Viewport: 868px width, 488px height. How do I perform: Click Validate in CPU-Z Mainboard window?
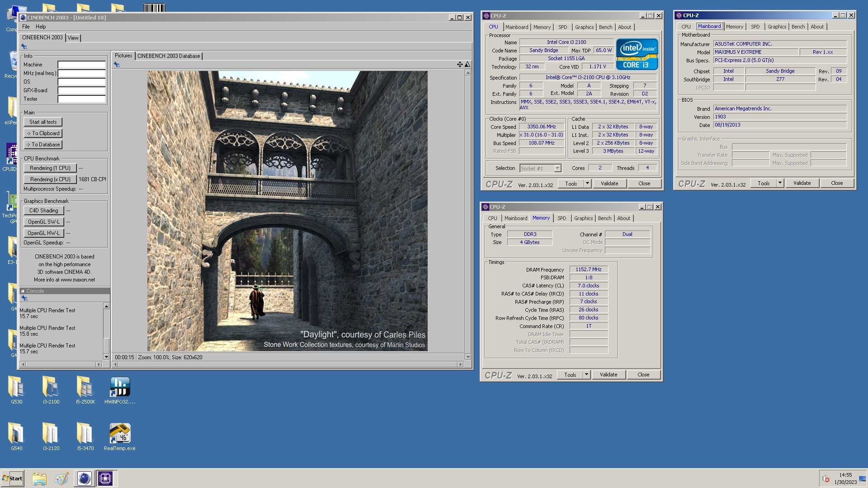click(x=802, y=183)
